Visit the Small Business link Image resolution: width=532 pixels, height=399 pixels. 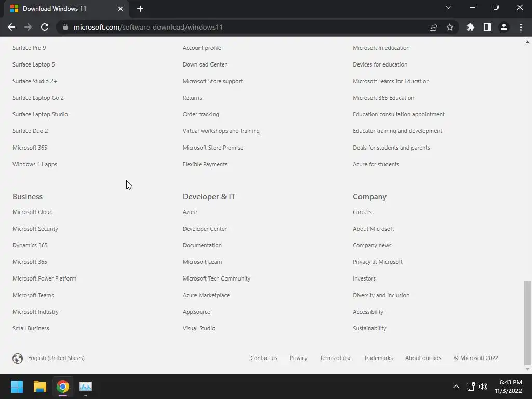click(x=31, y=328)
